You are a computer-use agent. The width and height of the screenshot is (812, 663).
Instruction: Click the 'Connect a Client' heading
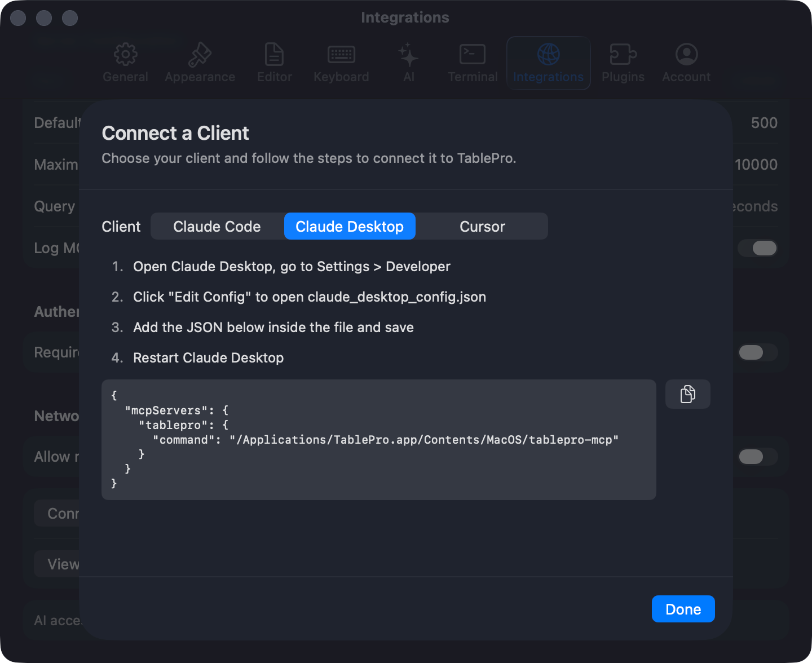[175, 133]
